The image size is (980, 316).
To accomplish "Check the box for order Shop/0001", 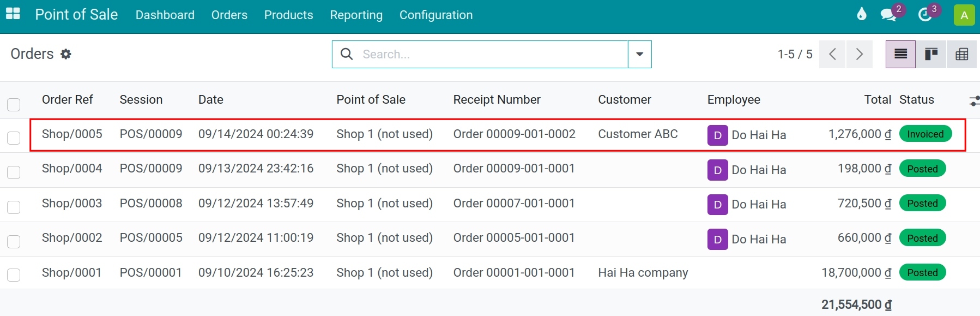I will coord(14,275).
